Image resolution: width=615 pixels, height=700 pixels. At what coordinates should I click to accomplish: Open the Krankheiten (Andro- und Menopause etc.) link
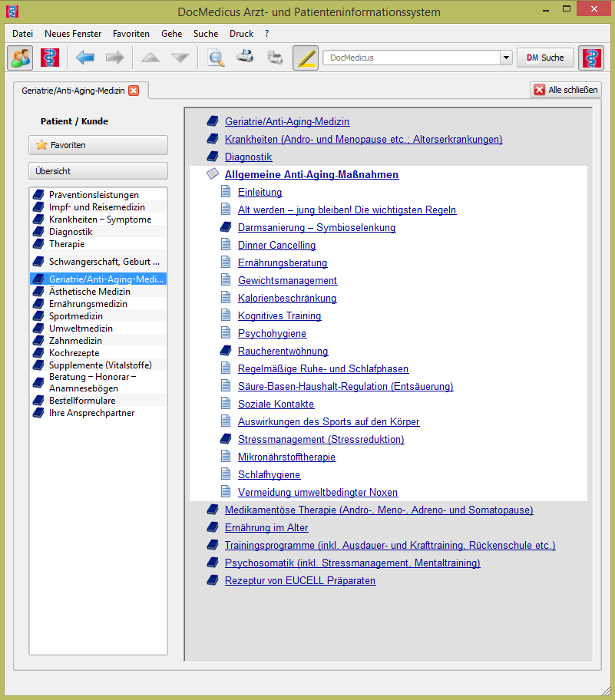364,139
